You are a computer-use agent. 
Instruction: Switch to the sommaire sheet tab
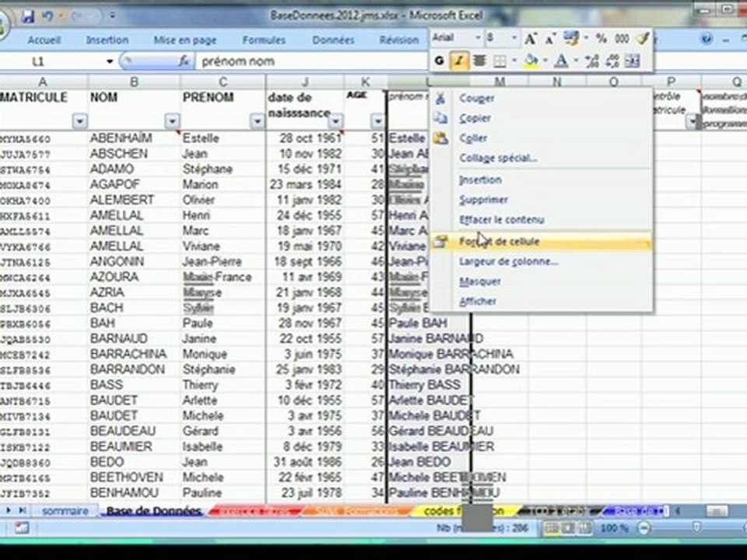[65, 511]
